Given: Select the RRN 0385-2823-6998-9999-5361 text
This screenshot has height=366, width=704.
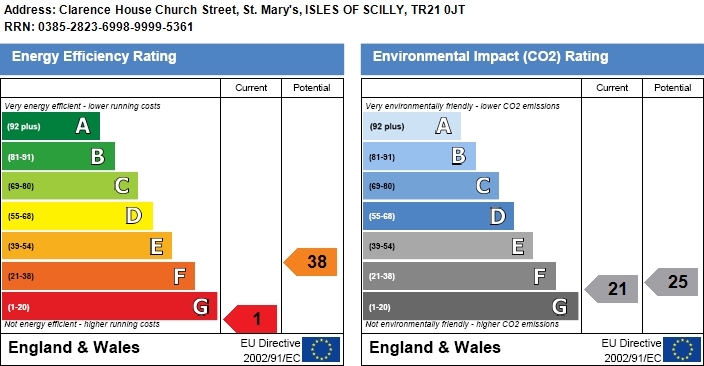Looking at the screenshot, I should (99, 27).
